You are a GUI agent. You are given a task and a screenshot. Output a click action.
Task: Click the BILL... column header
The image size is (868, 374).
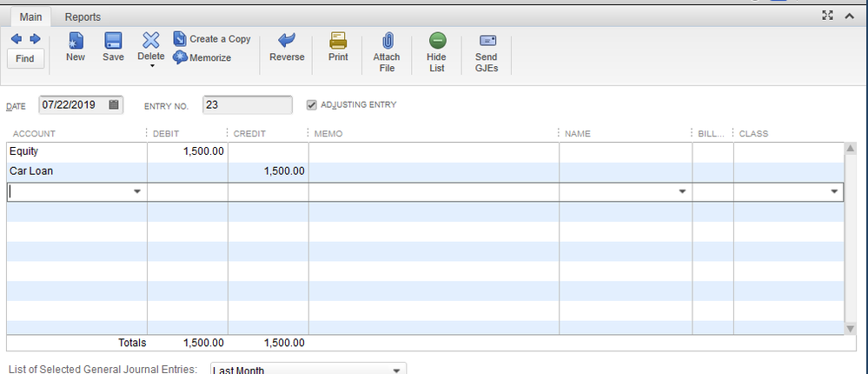(x=711, y=134)
